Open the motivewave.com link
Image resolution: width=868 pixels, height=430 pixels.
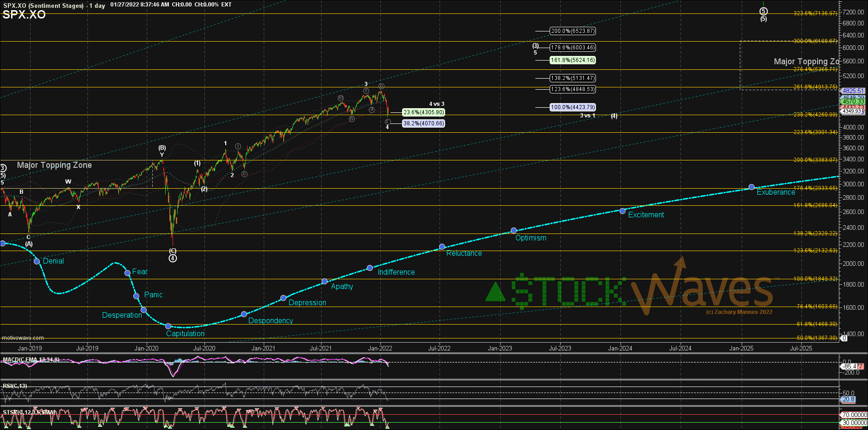click(23, 338)
